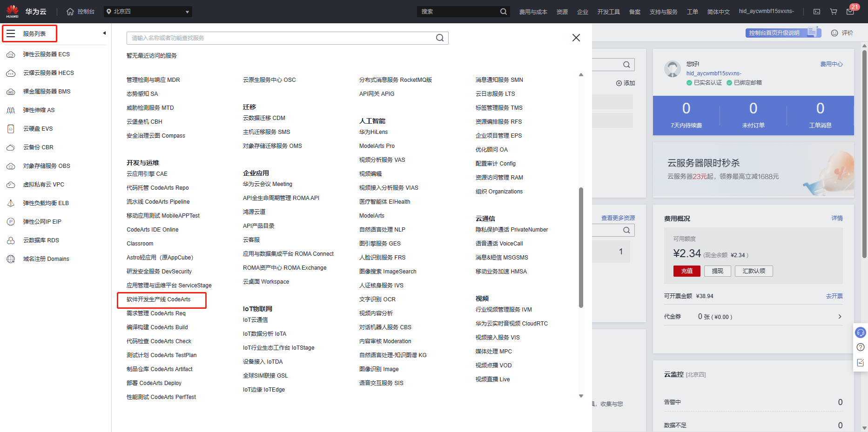Click the ECS cloud server icon in sidebar
The image size is (868, 432).
click(11, 54)
